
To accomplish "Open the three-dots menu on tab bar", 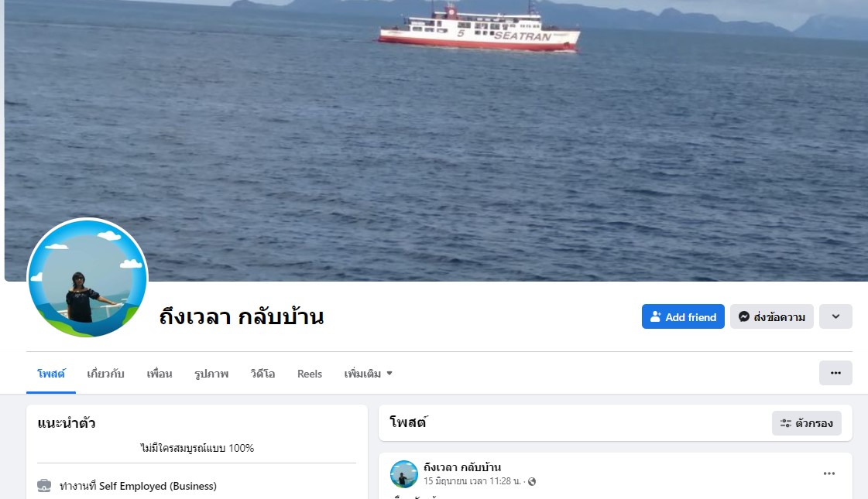I will point(835,373).
